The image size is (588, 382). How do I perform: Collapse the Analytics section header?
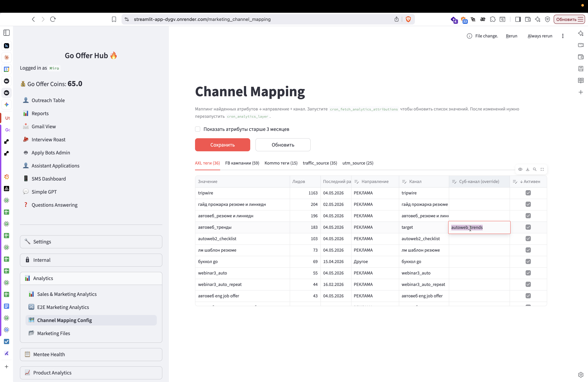[x=91, y=278]
